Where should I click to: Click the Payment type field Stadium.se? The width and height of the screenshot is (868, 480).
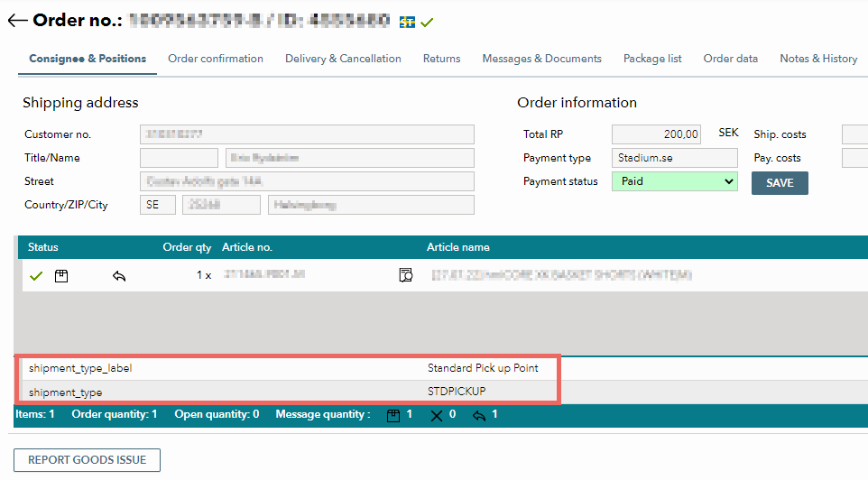point(674,158)
